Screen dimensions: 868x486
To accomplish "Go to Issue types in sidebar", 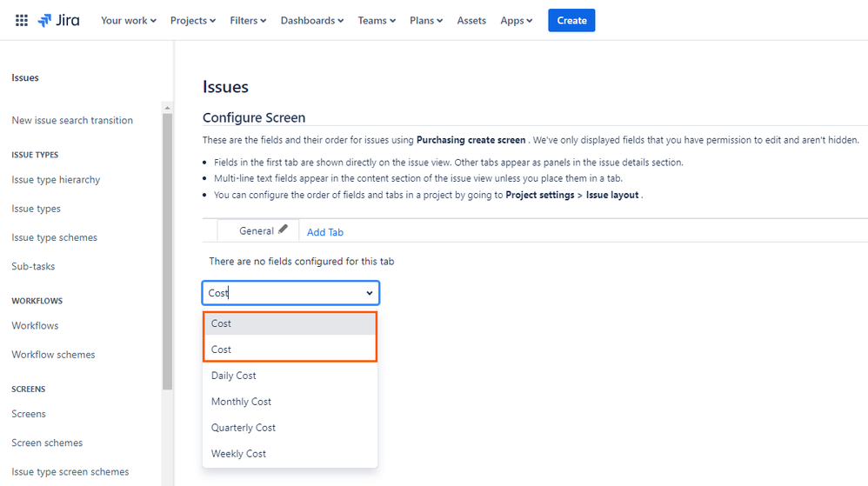I will [x=36, y=209].
